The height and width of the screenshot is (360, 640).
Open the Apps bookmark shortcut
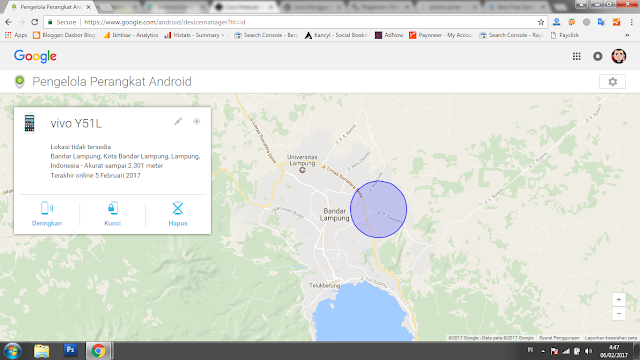16,35
